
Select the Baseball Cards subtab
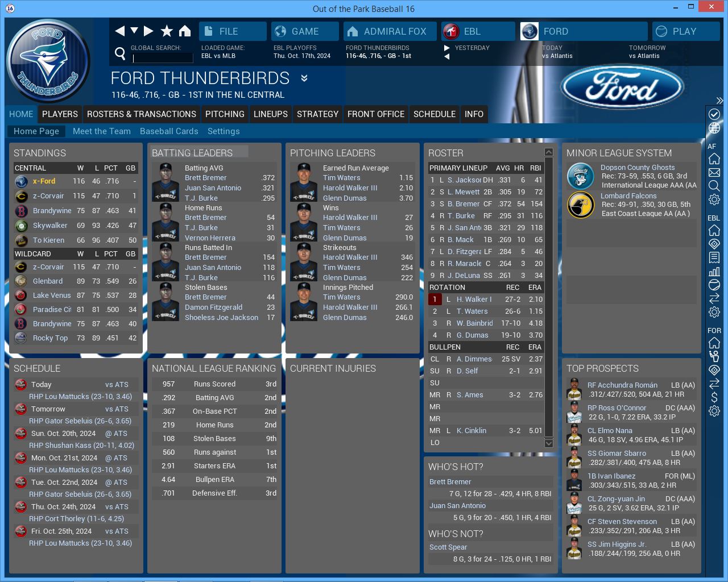(169, 131)
